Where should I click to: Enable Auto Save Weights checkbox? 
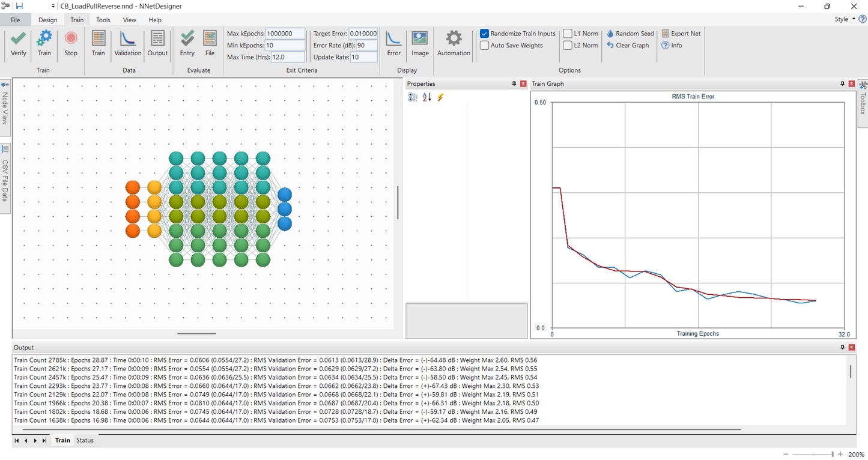485,46
